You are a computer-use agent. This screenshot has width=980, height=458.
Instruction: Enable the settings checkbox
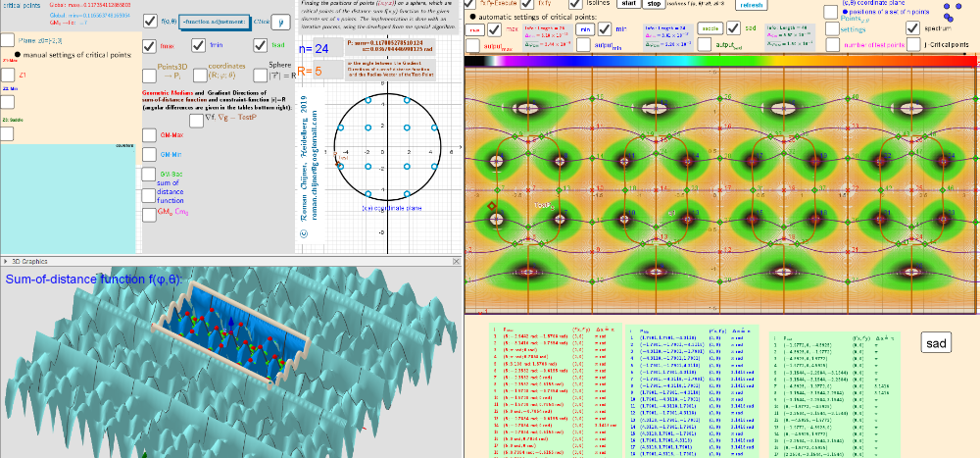click(x=832, y=28)
